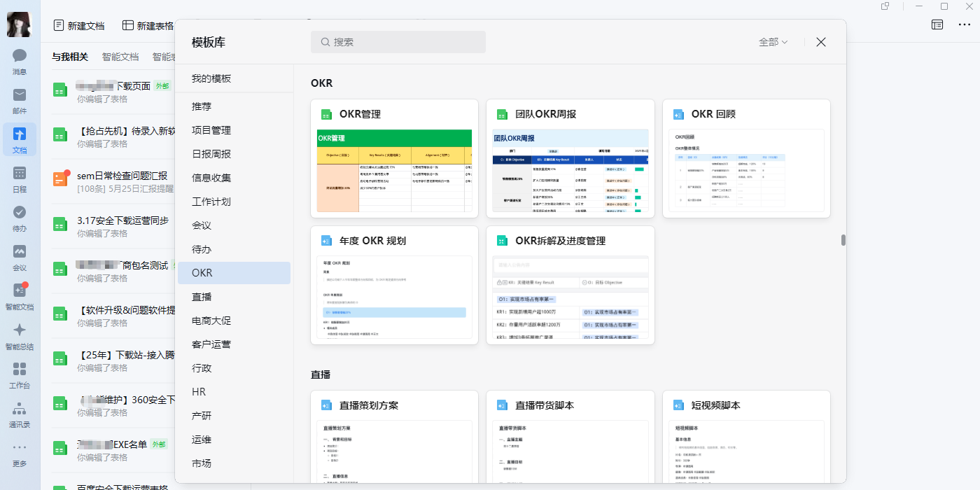Open the three-dot more options menu
Image resolution: width=980 pixels, height=490 pixels.
(x=965, y=24)
